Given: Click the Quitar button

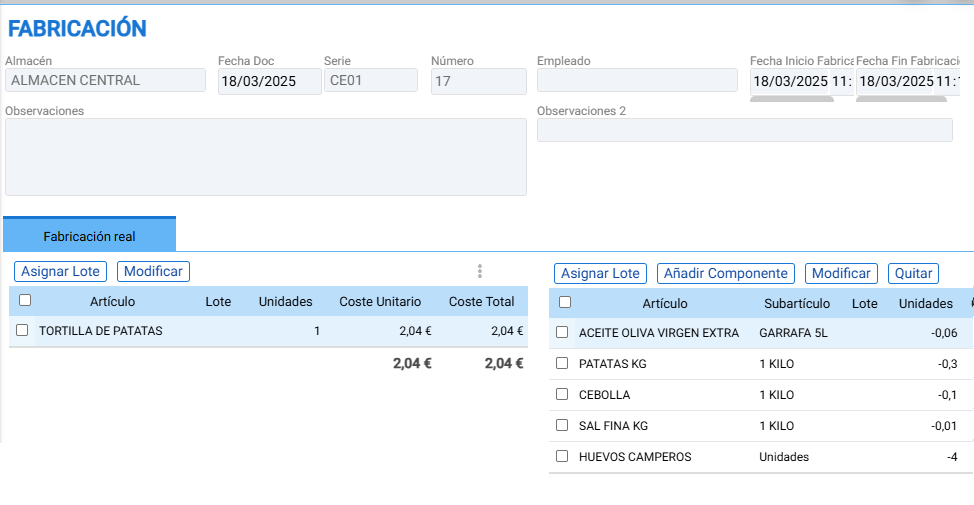Looking at the screenshot, I should [913, 273].
